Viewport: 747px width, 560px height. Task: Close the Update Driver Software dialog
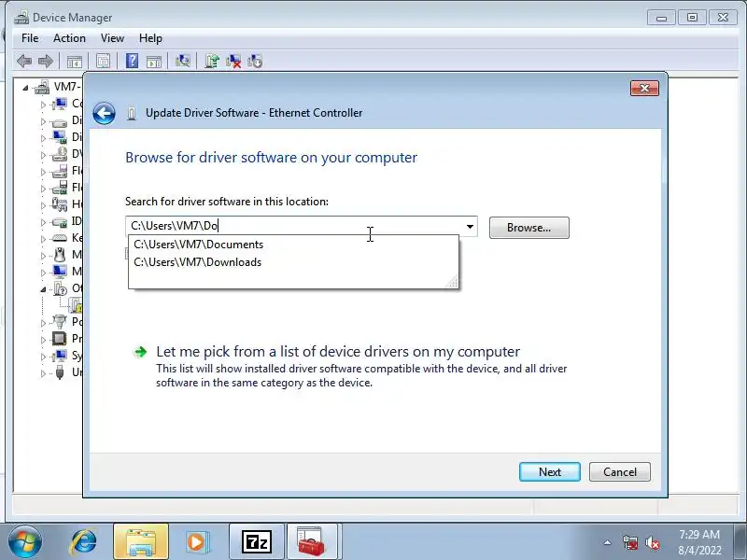click(x=644, y=88)
